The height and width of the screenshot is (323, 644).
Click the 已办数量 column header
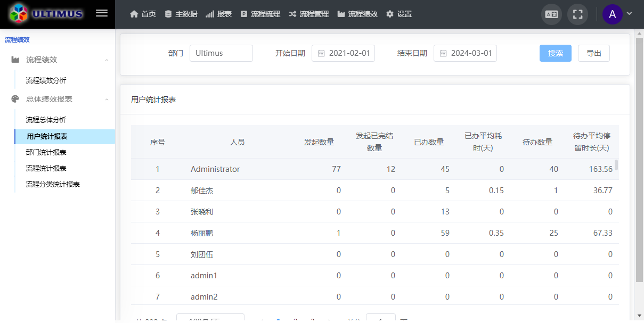point(429,142)
